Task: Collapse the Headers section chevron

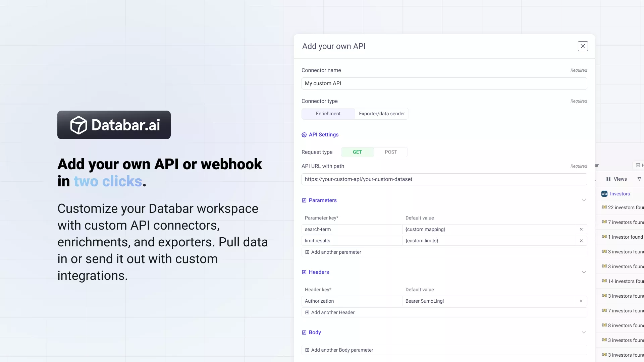Action: pos(584,272)
